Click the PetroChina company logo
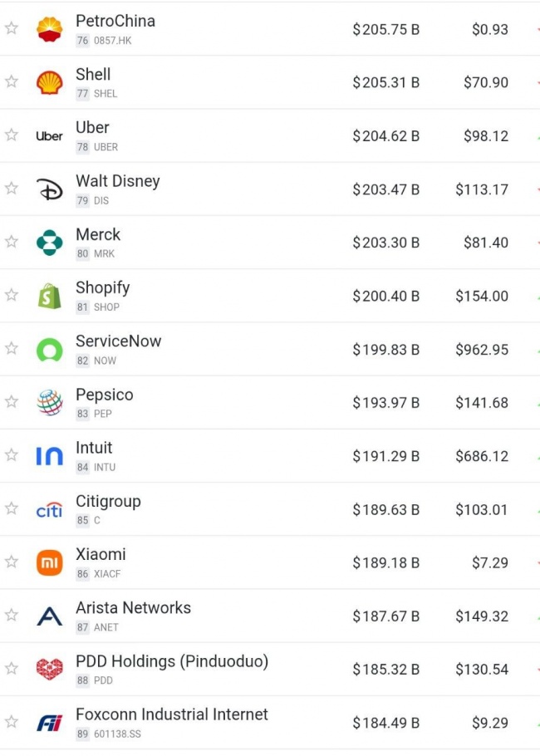Image resolution: width=540 pixels, height=756 pixels. point(49,29)
